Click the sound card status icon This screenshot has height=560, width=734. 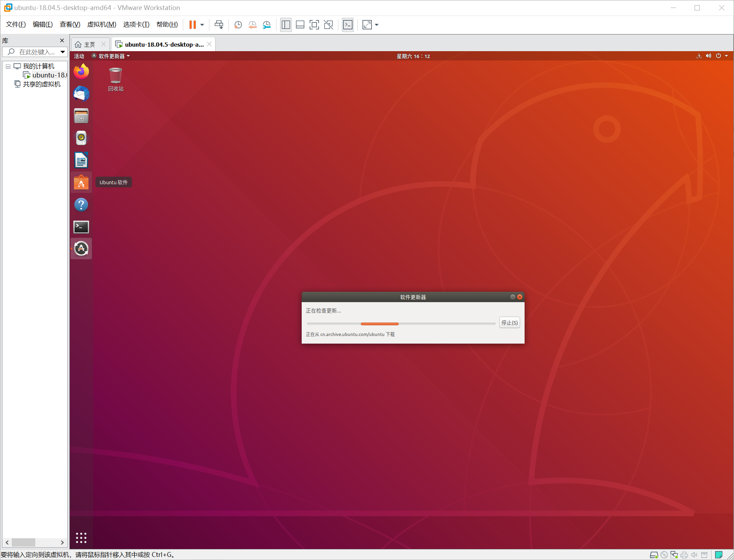(694, 555)
